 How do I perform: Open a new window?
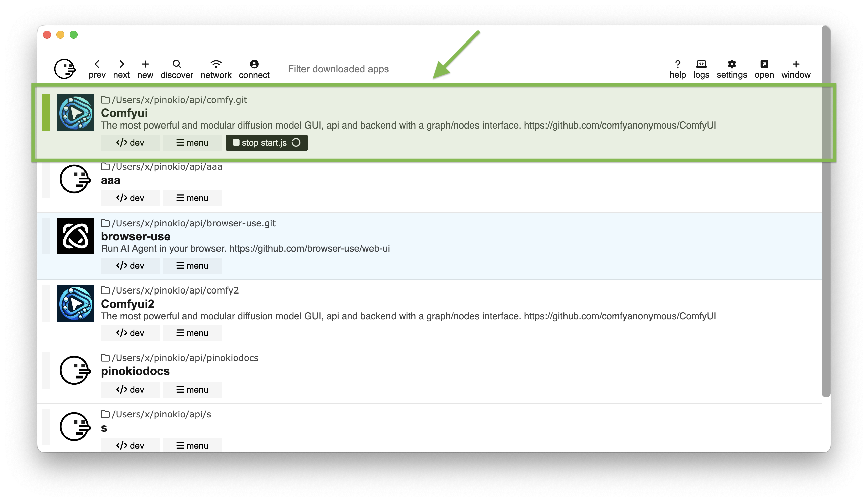[x=796, y=69]
